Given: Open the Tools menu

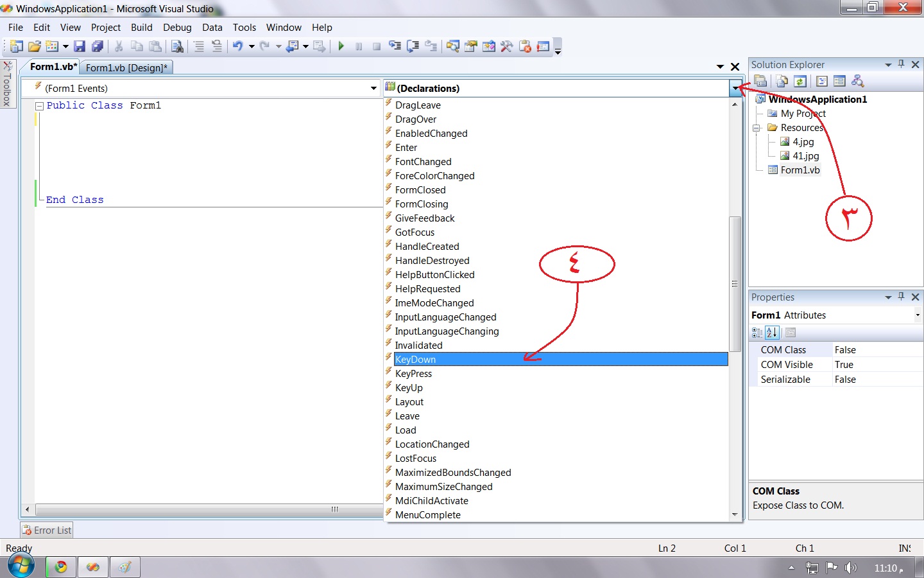Looking at the screenshot, I should [244, 27].
